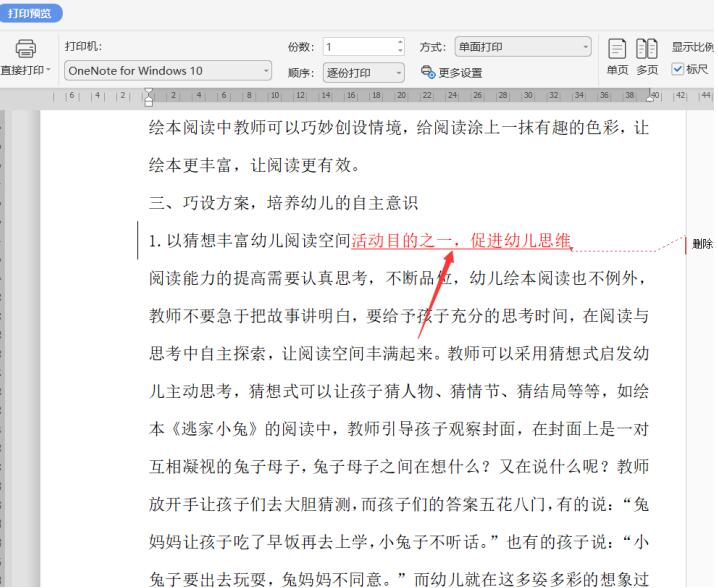Click the more settings gear icon

428,72
